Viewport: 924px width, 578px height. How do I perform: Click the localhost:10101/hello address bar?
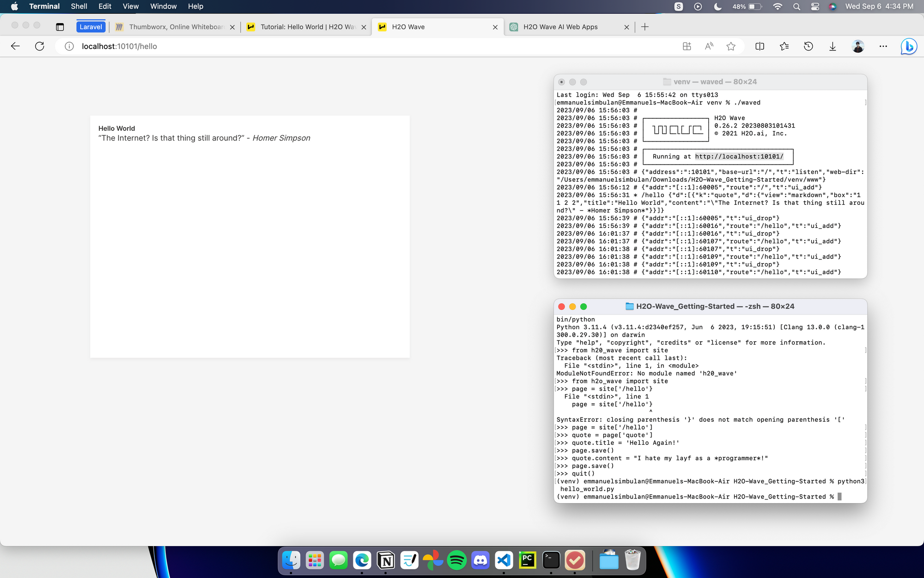pos(119,46)
